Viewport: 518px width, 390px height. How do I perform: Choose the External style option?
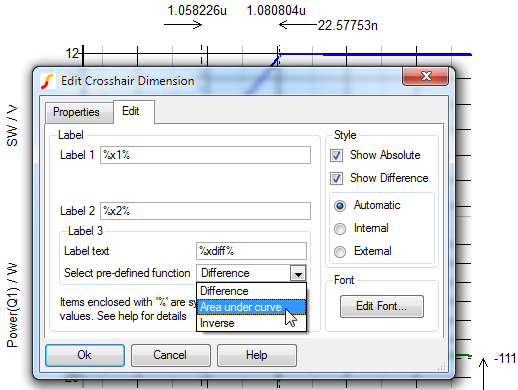coord(340,252)
